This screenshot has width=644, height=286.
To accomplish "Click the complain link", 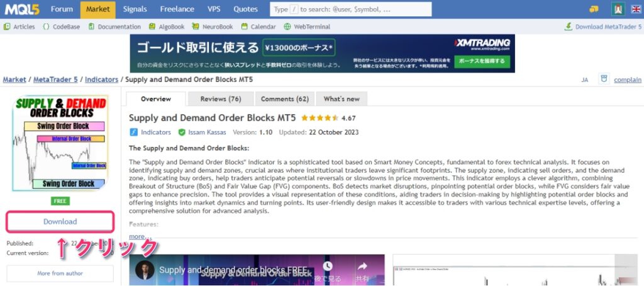I will coord(628,80).
